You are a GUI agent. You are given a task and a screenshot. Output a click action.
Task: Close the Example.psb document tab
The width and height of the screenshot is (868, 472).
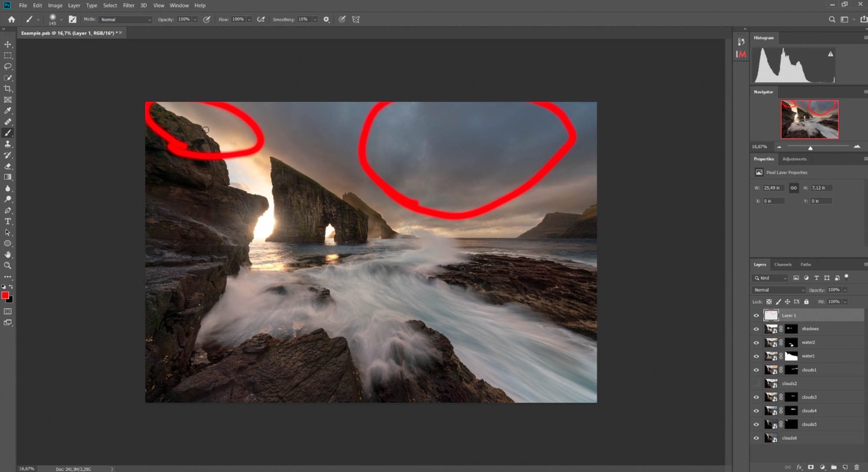121,33
